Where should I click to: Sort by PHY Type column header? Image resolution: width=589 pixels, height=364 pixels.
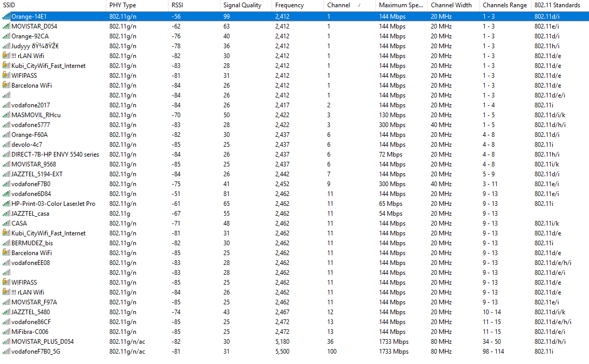click(x=137, y=5)
